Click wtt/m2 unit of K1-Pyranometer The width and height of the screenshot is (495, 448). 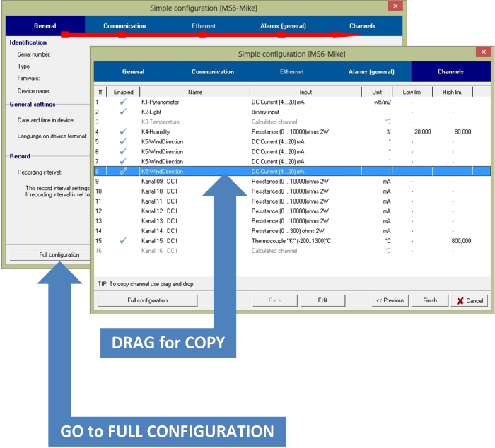[x=383, y=102]
